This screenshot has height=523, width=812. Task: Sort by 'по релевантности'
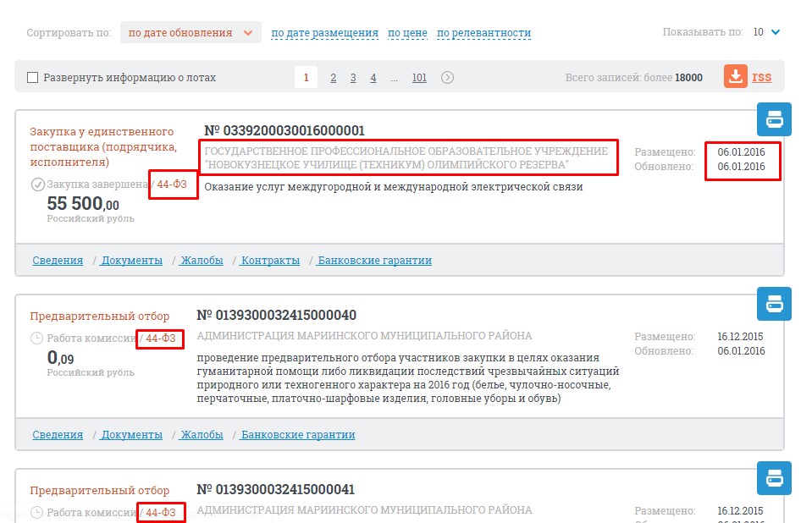[x=483, y=33]
